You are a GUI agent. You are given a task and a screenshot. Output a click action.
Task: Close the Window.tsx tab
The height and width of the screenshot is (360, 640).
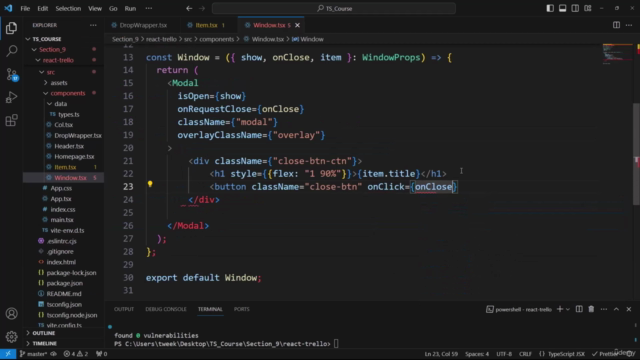pos(298,25)
